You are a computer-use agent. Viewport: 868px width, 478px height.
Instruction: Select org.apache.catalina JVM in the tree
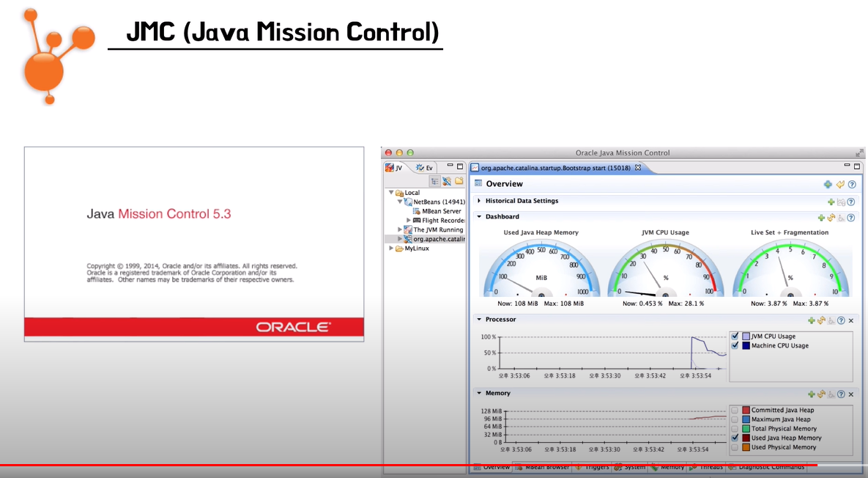434,239
